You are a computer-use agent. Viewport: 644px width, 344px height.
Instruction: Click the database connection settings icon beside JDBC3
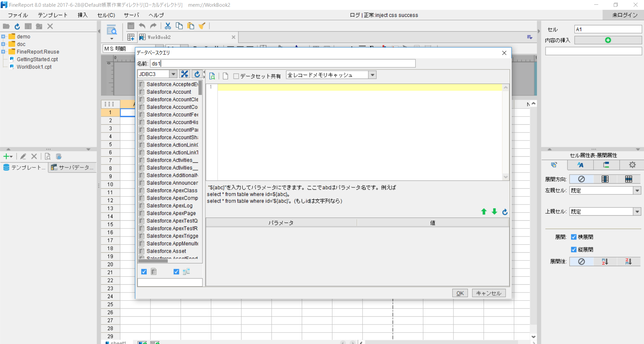(x=184, y=74)
